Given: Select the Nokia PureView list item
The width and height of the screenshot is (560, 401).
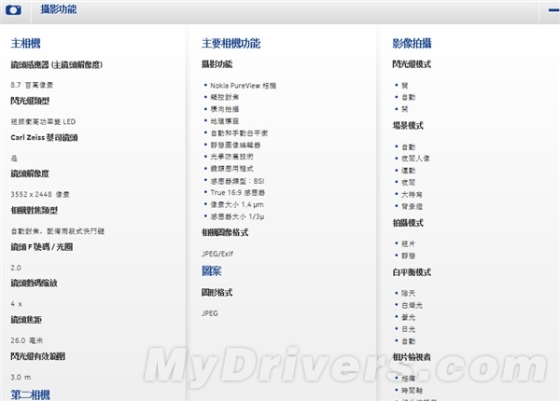Looking at the screenshot, I should tap(243, 86).
